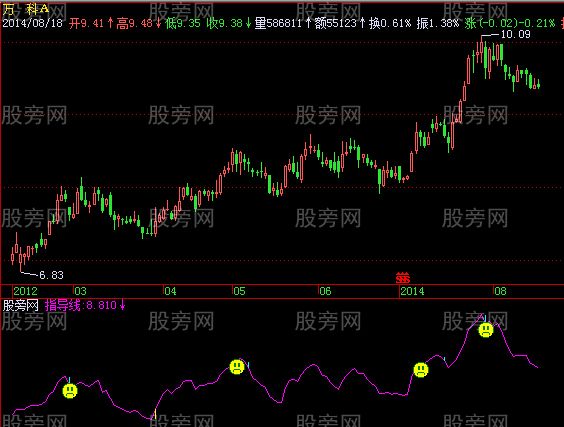Viewport: 564px width, 427px height.
Task: Click the sad-face marker above the 05 label
Action: 237,367
